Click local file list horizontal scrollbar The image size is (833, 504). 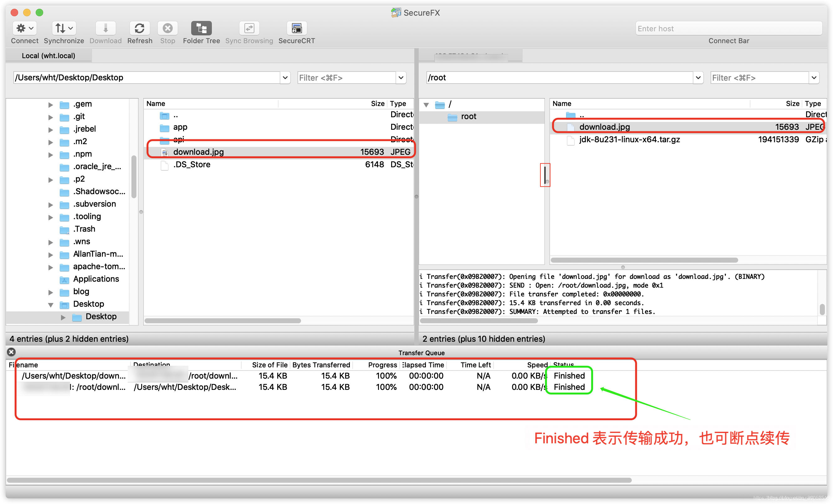(x=223, y=321)
